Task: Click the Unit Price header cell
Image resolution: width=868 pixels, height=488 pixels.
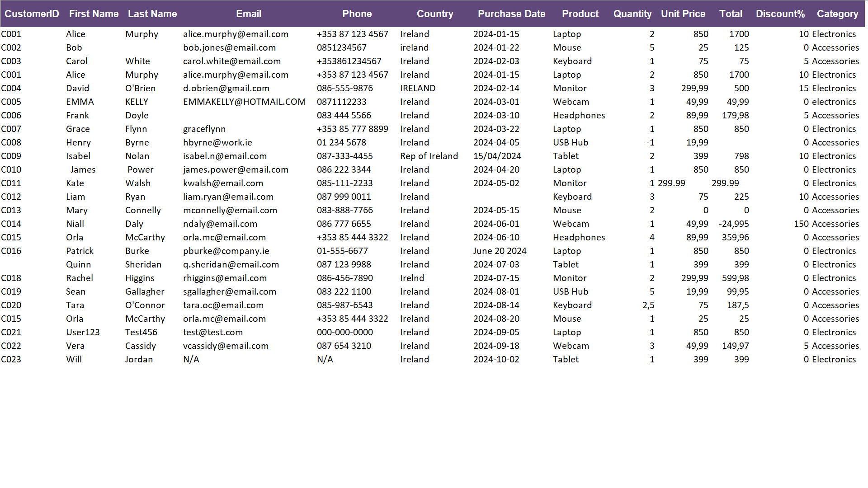Action: click(683, 14)
